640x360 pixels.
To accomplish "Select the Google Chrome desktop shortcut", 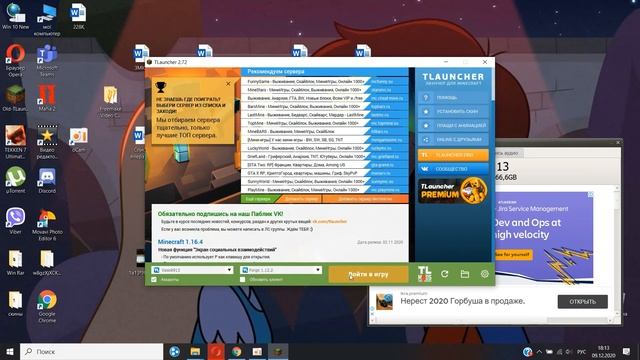I will tap(47, 306).
